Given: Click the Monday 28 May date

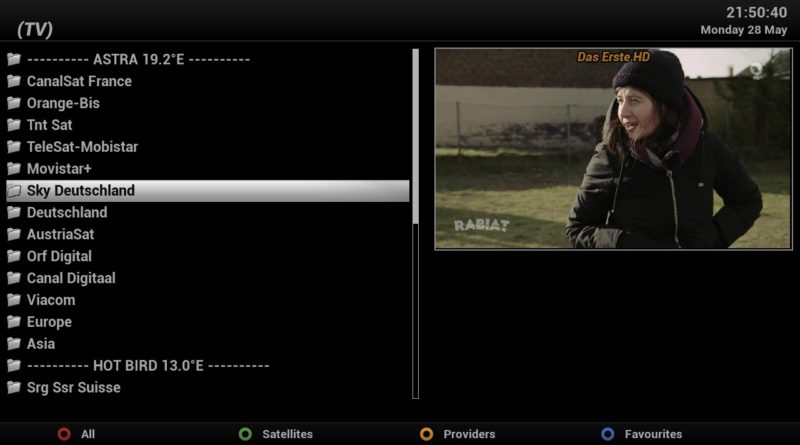Looking at the screenshot, I should [743, 30].
